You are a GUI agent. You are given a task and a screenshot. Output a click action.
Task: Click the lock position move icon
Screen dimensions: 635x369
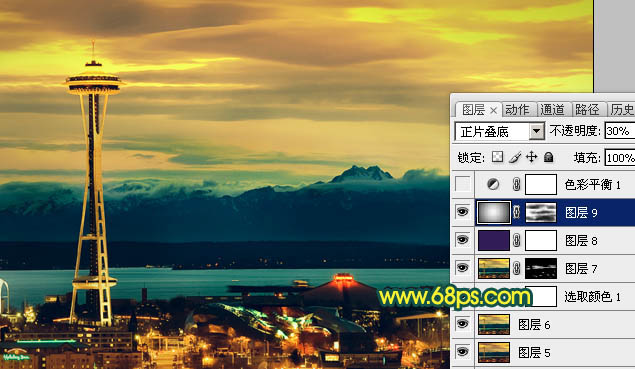pyautogui.click(x=531, y=157)
